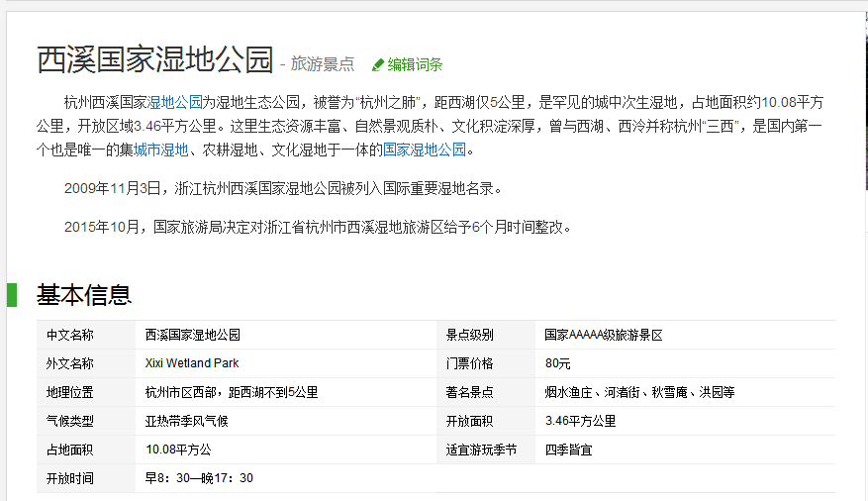Open the 编辑词条 edit entry link
This screenshot has width=868, height=501.
[x=415, y=64]
